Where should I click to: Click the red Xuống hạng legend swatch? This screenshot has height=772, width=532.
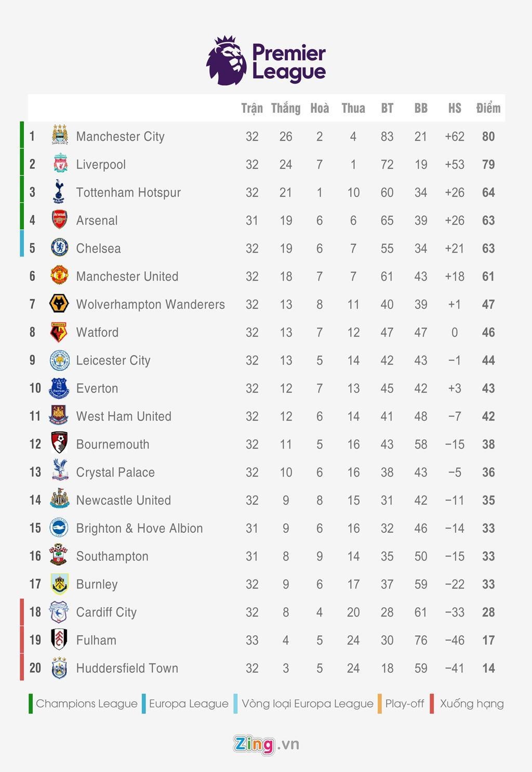point(432,703)
